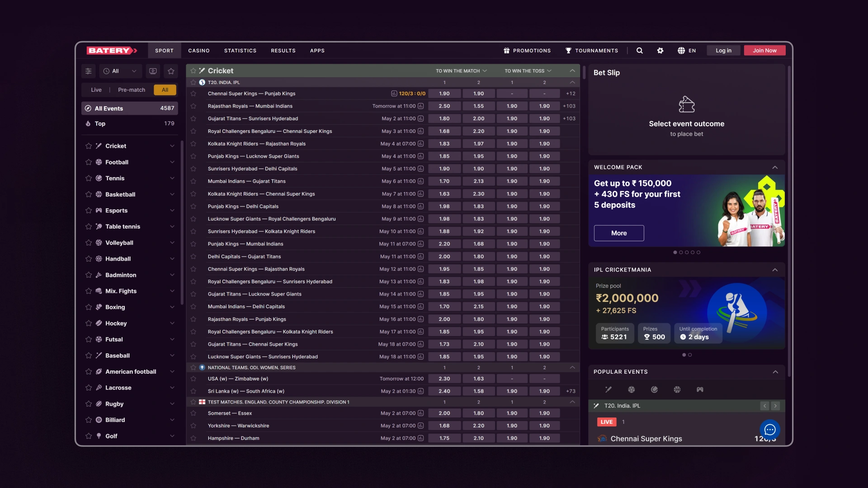
Task: Open the All time-period dropdown
Action: pyautogui.click(x=120, y=71)
